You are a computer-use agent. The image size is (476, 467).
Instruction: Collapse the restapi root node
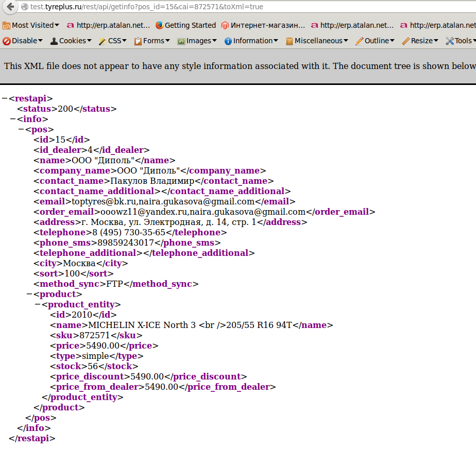tap(5, 98)
